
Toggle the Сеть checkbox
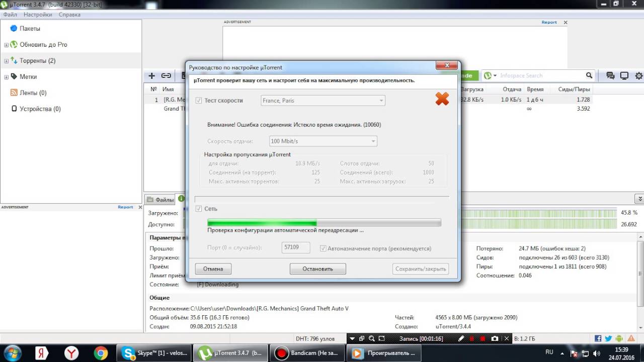tap(199, 209)
